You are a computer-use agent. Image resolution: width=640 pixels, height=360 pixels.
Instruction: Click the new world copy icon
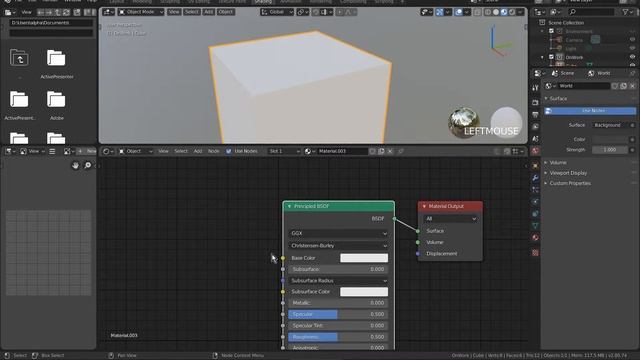coord(624,86)
